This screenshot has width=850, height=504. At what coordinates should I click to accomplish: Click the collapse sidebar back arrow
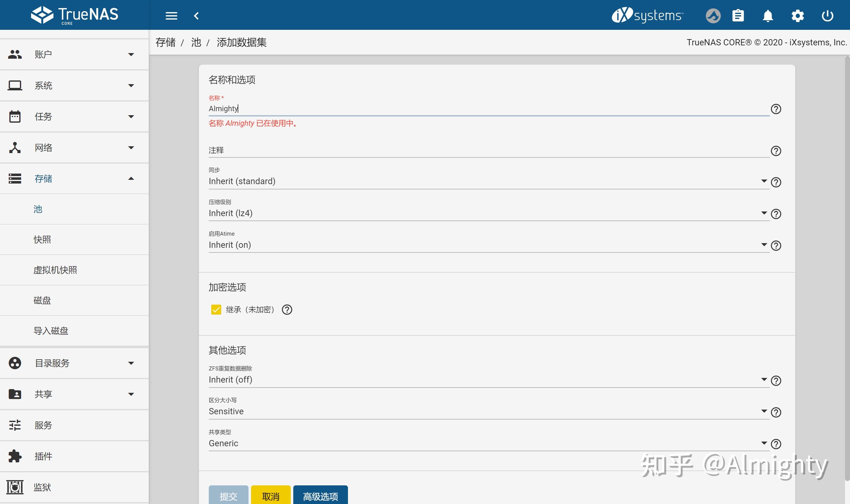(197, 16)
